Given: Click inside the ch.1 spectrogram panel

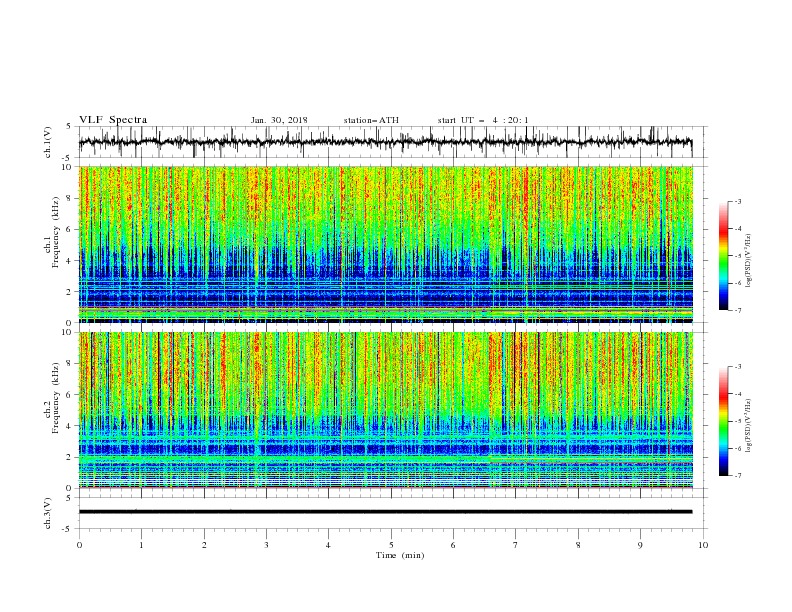Looking at the screenshot, I should pos(386,244).
